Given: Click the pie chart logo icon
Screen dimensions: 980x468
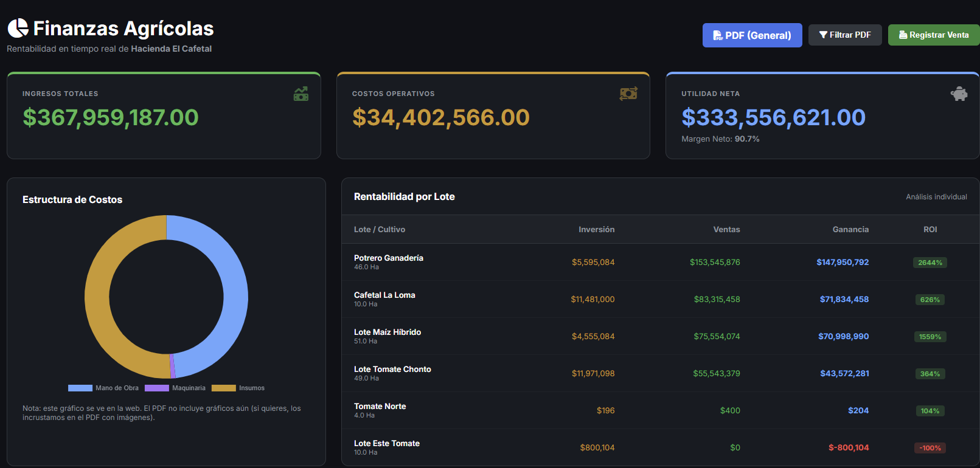Looking at the screenshot, I should [x=18, y=28].
